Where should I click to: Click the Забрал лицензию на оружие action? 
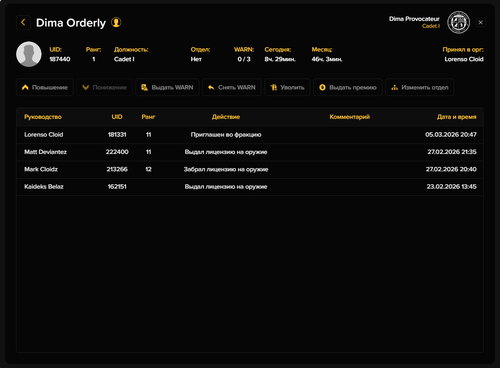click(226, 169)
